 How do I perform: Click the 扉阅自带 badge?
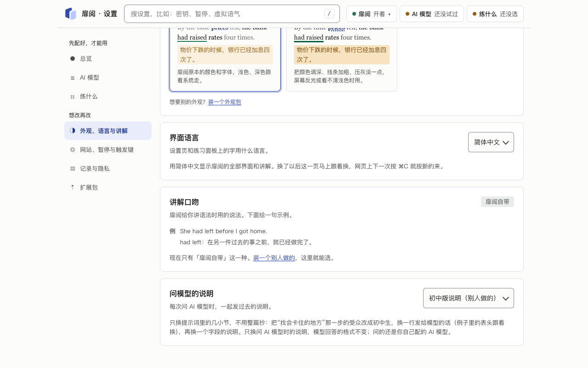(x=498, y=201)
